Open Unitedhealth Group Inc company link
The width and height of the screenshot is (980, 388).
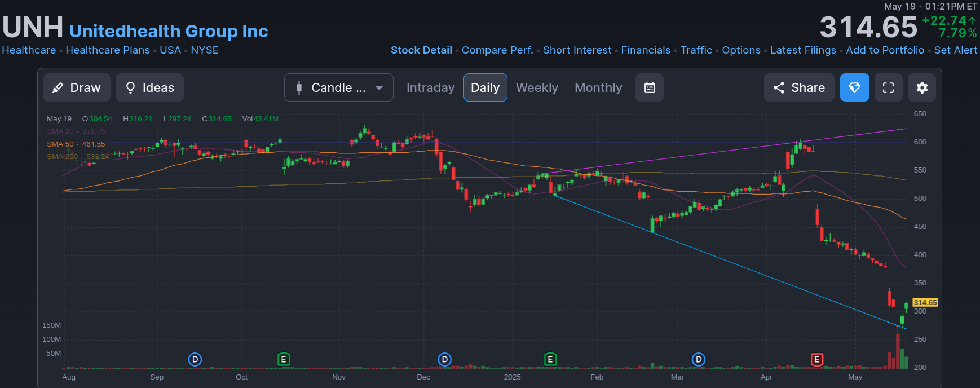pyautogui.click(x=169, y=31)
